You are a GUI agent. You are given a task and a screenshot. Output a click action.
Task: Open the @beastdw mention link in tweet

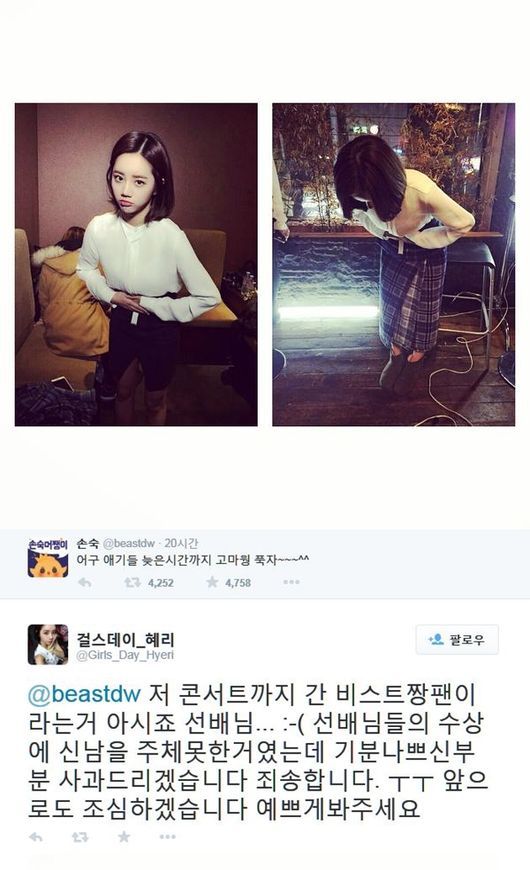coord(84,695)
